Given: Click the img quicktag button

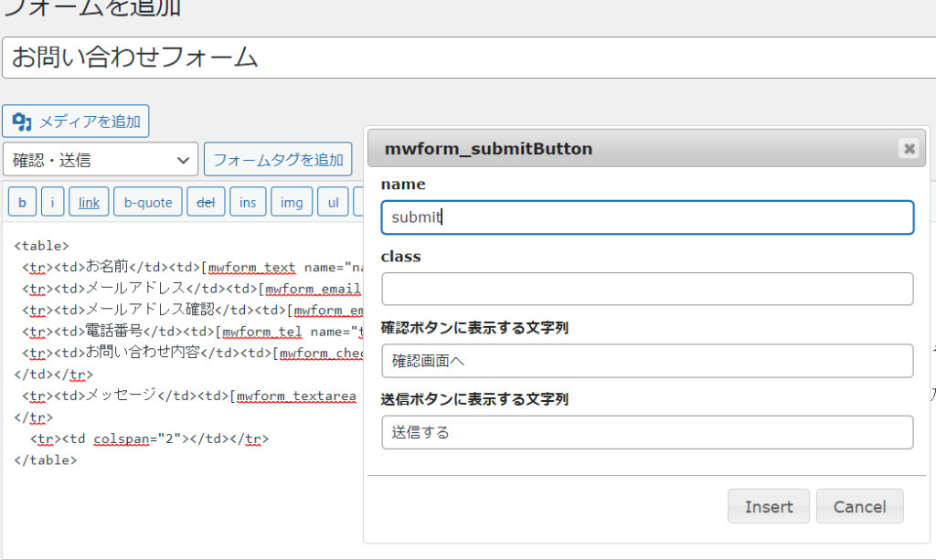Looking at the screenshot, I should click(x=292, y=202).
